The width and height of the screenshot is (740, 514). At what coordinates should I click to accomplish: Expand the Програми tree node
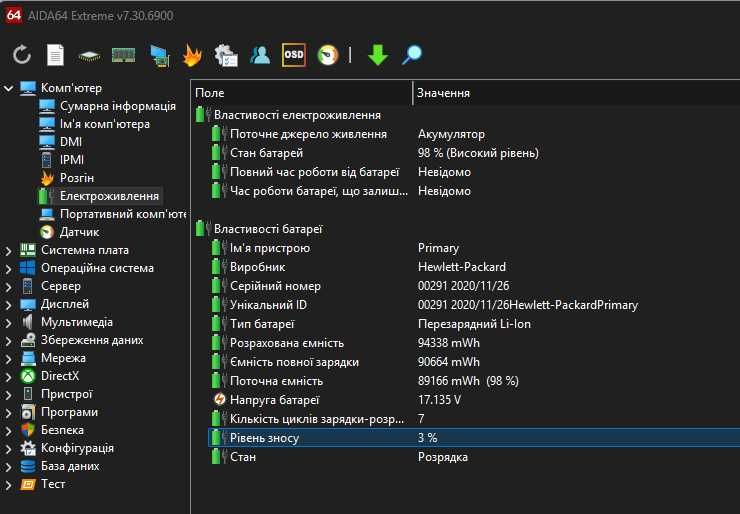pos(8,413)
